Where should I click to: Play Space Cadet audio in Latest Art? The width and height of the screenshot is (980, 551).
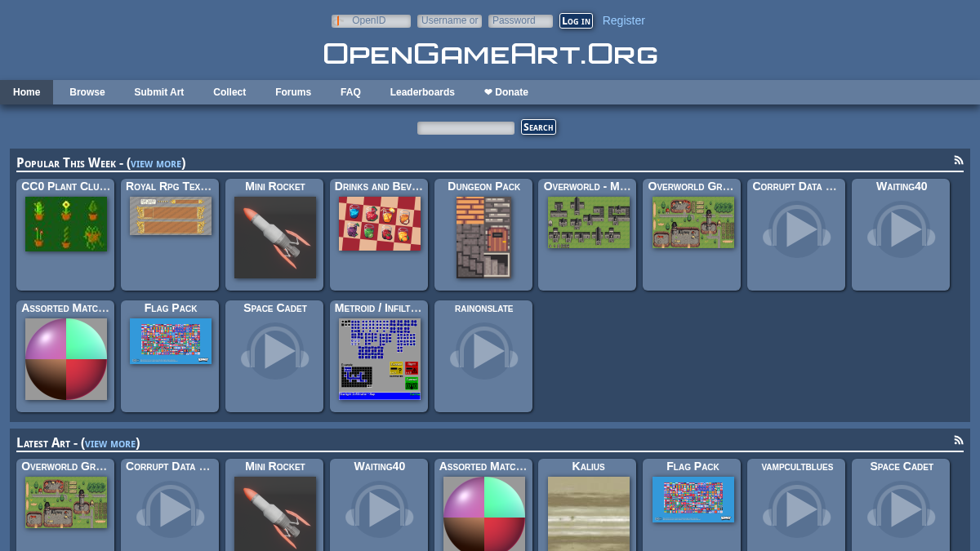coord(902,509)
